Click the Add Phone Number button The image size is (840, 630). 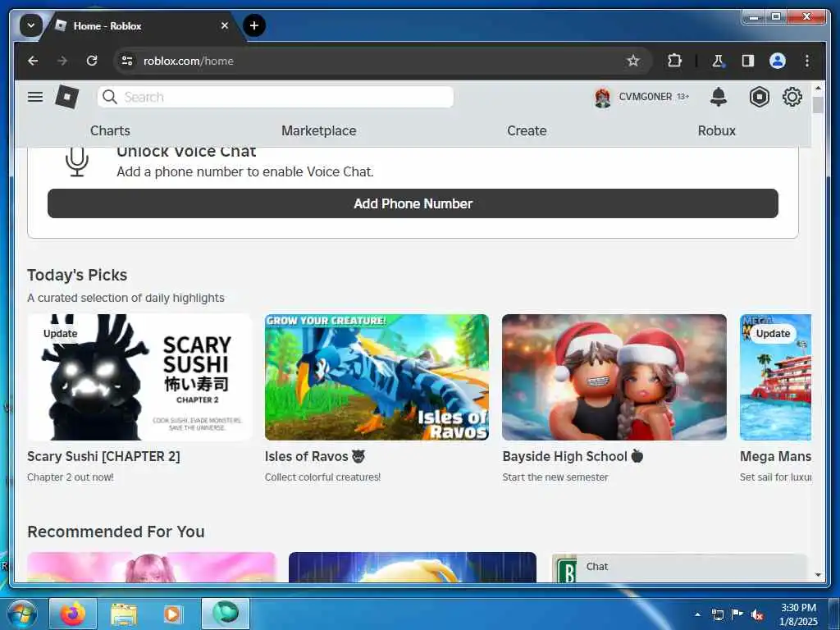point(413,203)
